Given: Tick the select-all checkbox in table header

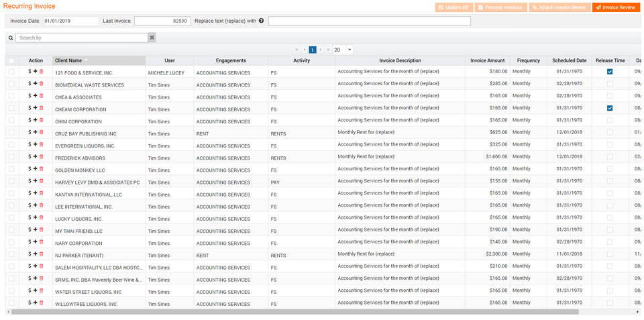Looking at the screenshot, I should coord(11,61).
